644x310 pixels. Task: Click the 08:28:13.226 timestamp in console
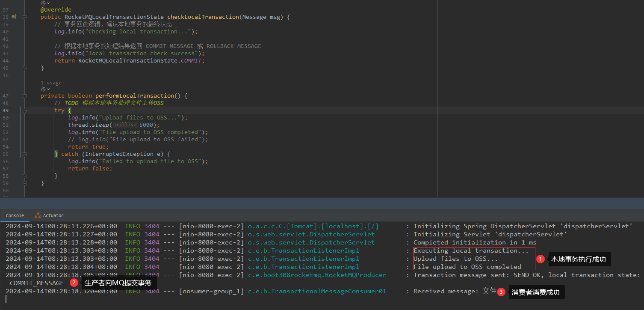(61, 226)
